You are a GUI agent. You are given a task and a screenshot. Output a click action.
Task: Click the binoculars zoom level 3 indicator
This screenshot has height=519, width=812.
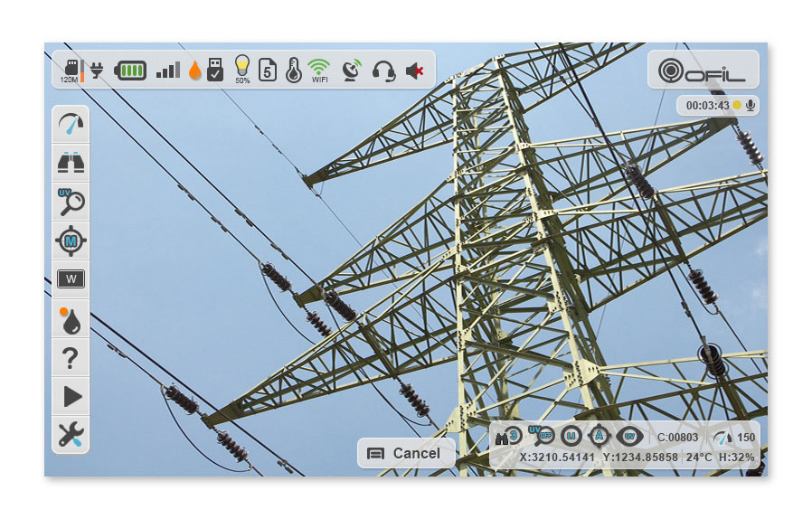pos(508,437)
